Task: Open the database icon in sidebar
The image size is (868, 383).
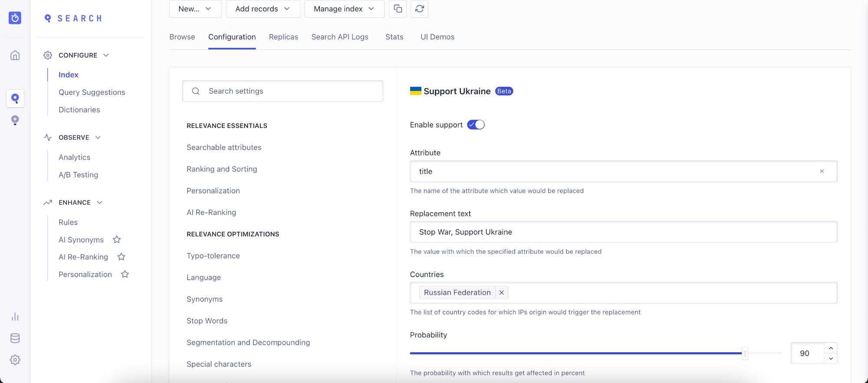Action: click(15, 338)
